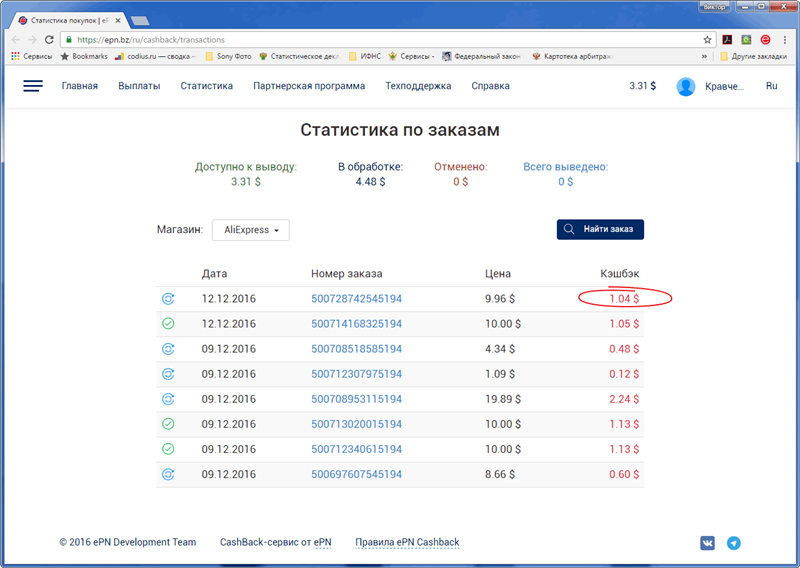Open the Ru language selector
This screenshot has height=568, width=800.
(x=771, y=86)
